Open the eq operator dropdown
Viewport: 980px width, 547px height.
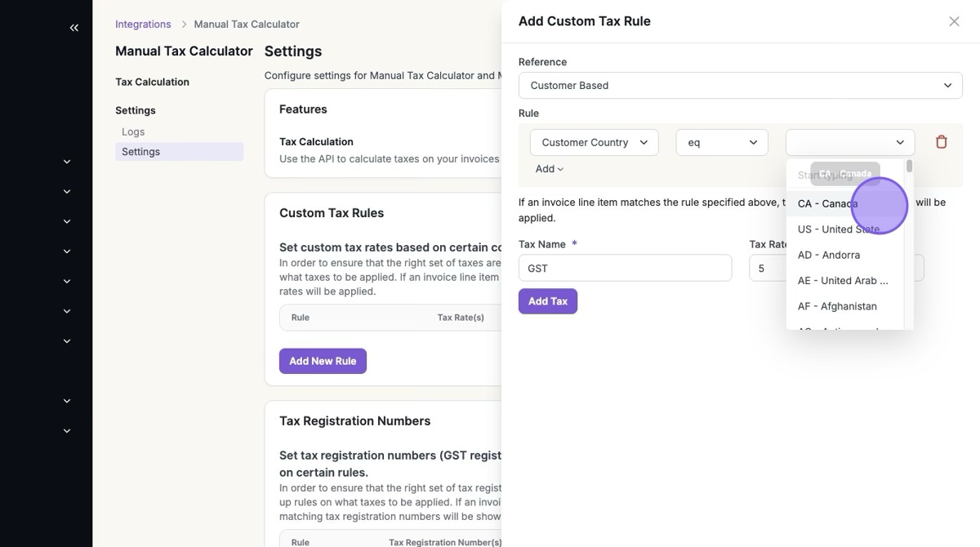click(x=722, y=142)
